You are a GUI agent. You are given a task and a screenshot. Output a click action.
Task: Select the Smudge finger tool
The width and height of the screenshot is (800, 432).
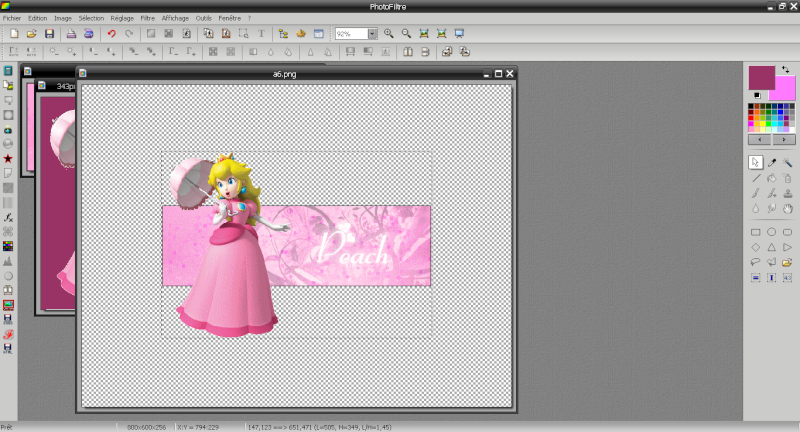pos(771,209)
